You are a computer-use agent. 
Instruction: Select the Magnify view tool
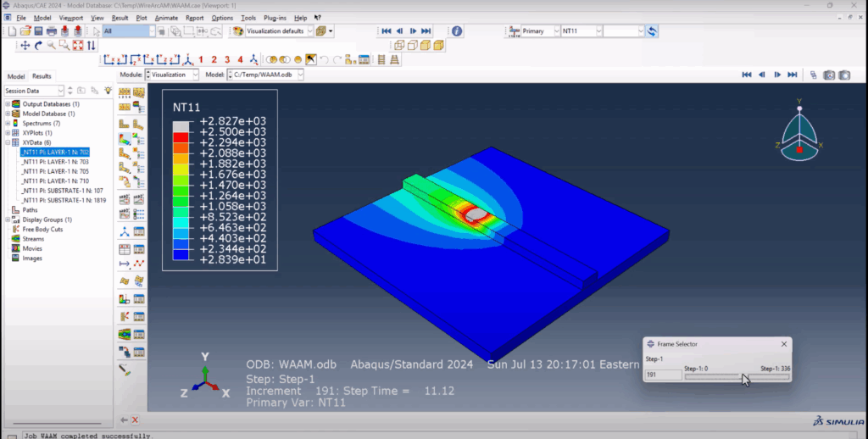tap(52, 46)
